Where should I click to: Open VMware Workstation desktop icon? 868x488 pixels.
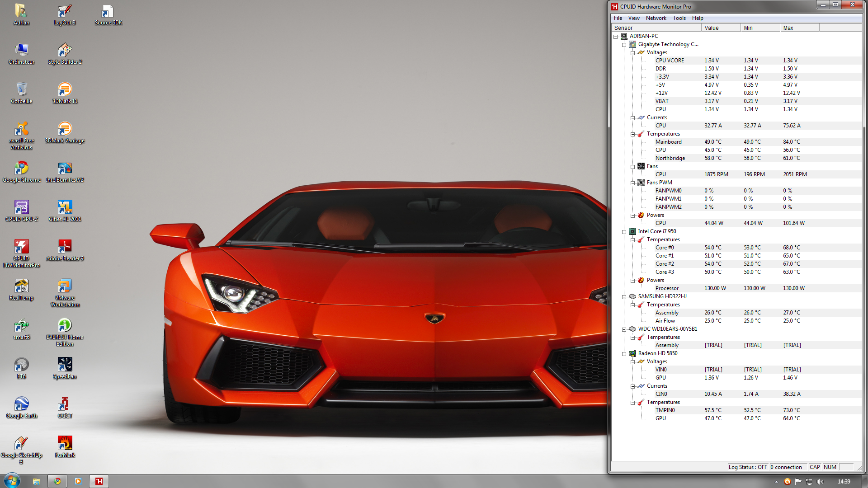point(65,286)
